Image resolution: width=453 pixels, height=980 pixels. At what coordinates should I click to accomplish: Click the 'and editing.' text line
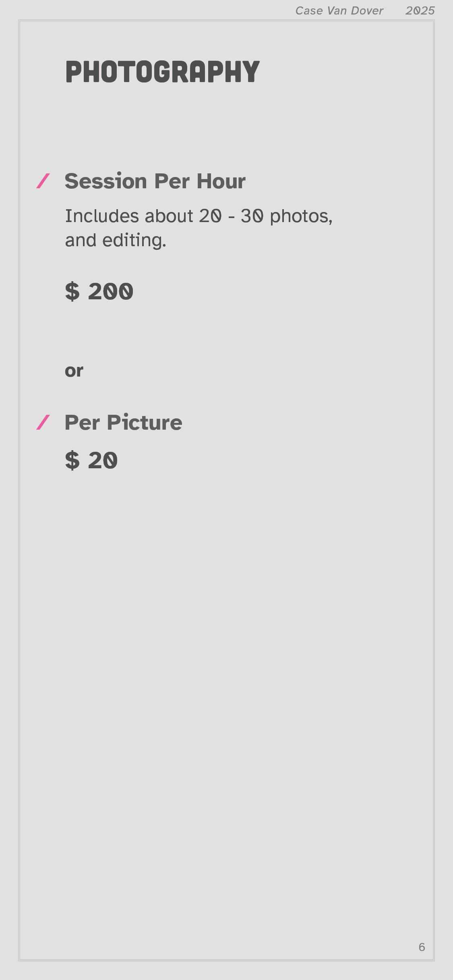116,240
